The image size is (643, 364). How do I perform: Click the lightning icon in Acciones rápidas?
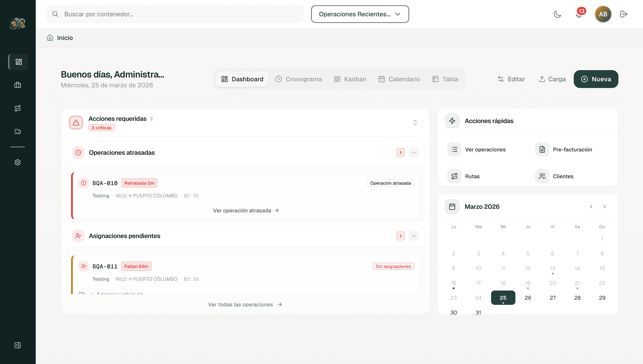pyautogui.click(x=452, y=121)
